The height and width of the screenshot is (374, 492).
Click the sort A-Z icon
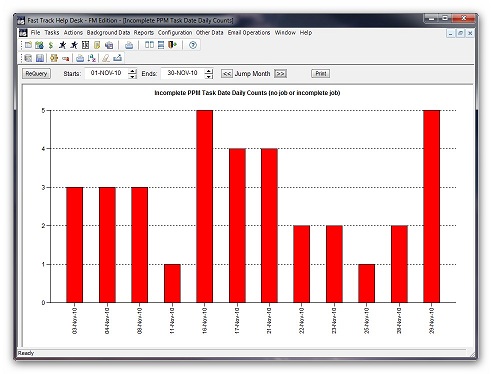(92, 58)
